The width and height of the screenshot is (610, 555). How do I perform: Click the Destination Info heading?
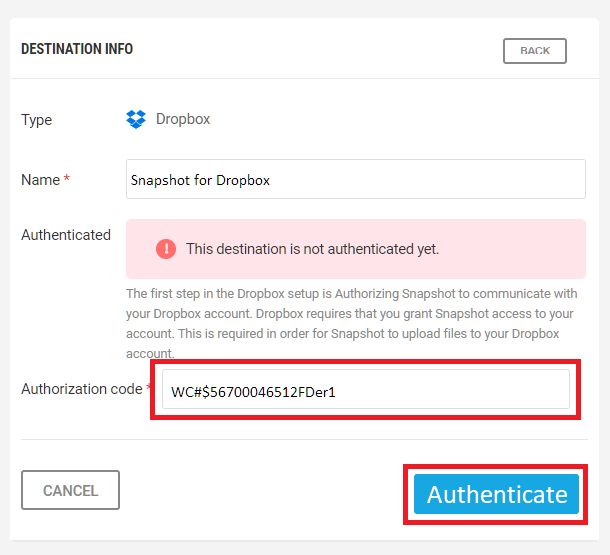click(77, 49)
